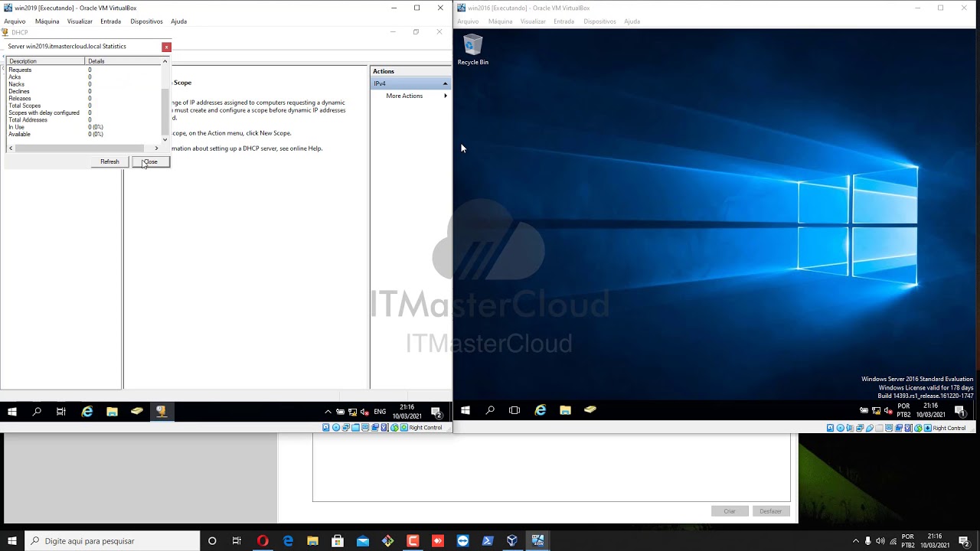Launch Internet Explorer in win2016 taskbar

pos(541,410)
